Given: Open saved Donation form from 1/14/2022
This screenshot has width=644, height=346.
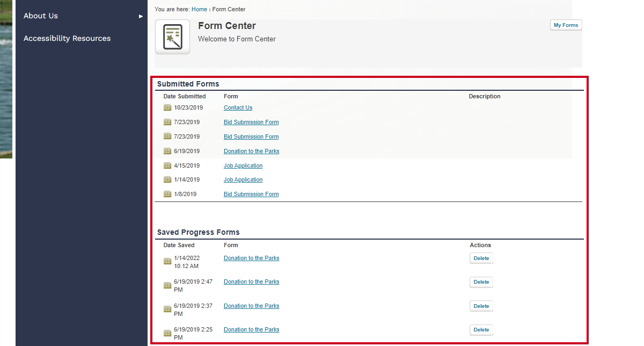Looking at the screenshot, I should 251,258.
